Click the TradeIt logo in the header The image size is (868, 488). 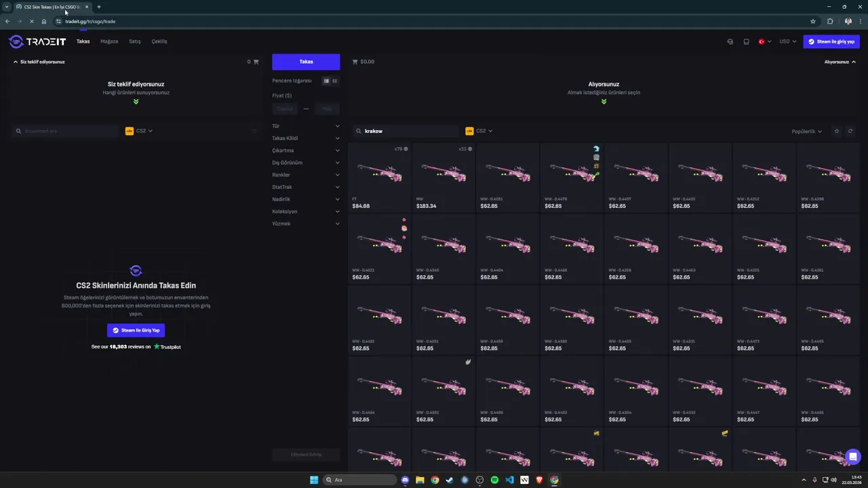click(37, 41)
